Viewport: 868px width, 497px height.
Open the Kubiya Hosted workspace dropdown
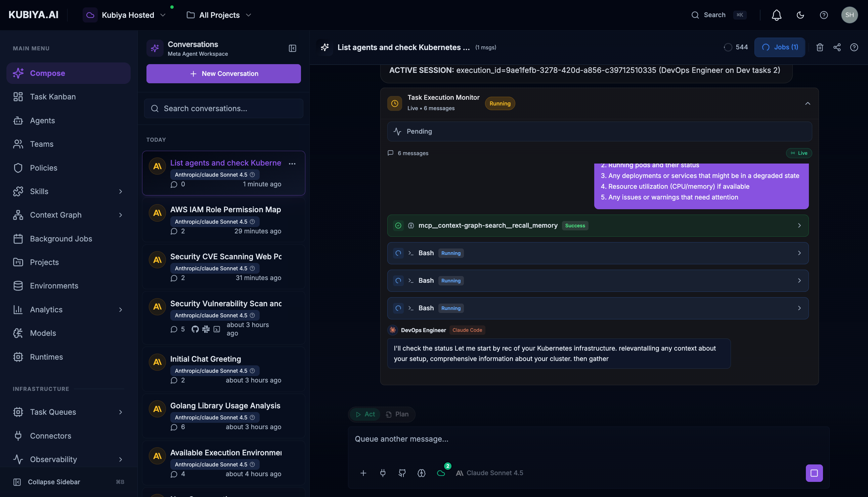[132, 15]
